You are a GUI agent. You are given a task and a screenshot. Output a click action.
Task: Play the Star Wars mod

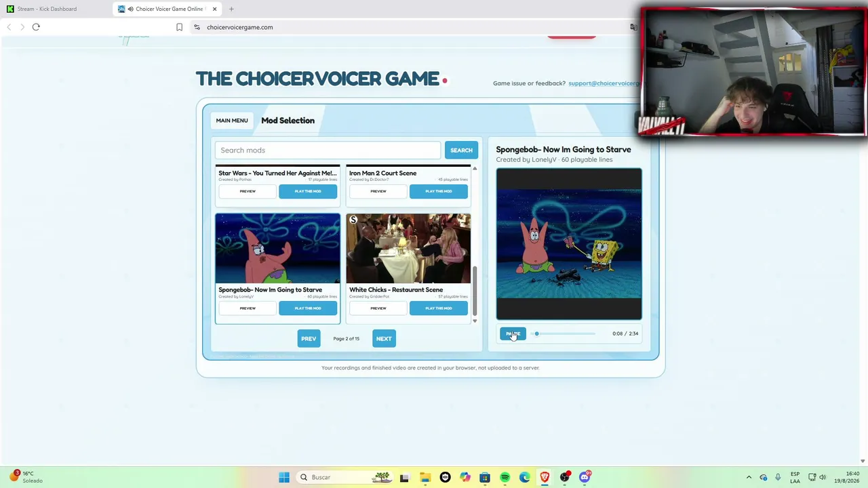point(308,191)
